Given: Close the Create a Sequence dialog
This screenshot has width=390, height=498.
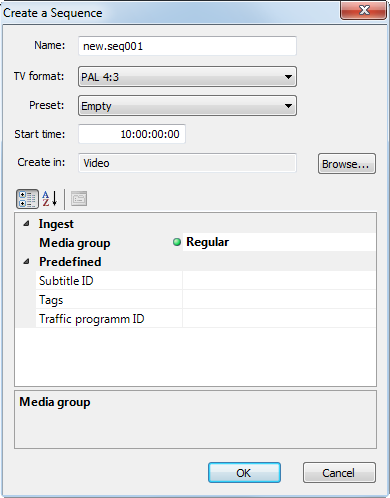Looking at the screenshot, I should pos(363,10).
